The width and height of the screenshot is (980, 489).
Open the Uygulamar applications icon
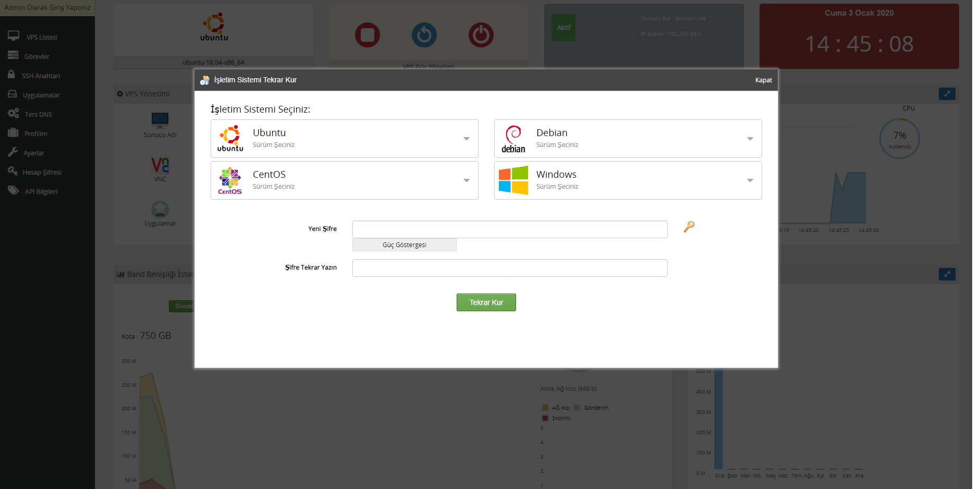tap(160, 210)
